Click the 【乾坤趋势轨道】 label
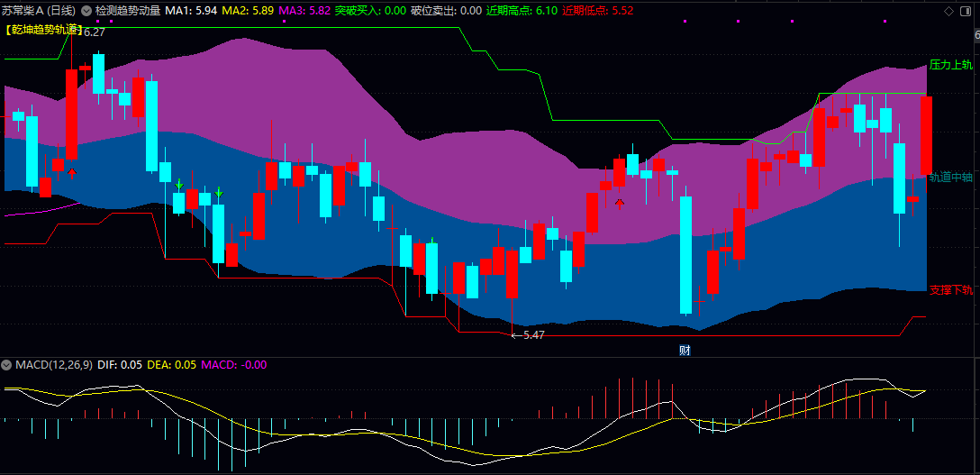The image size is (980, 475). coord(44,29)
